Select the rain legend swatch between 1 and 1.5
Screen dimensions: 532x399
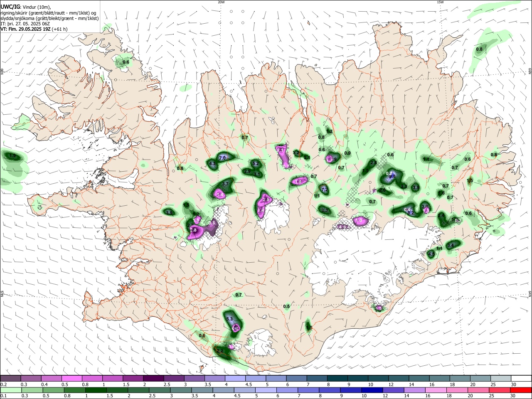coord(96,390)
